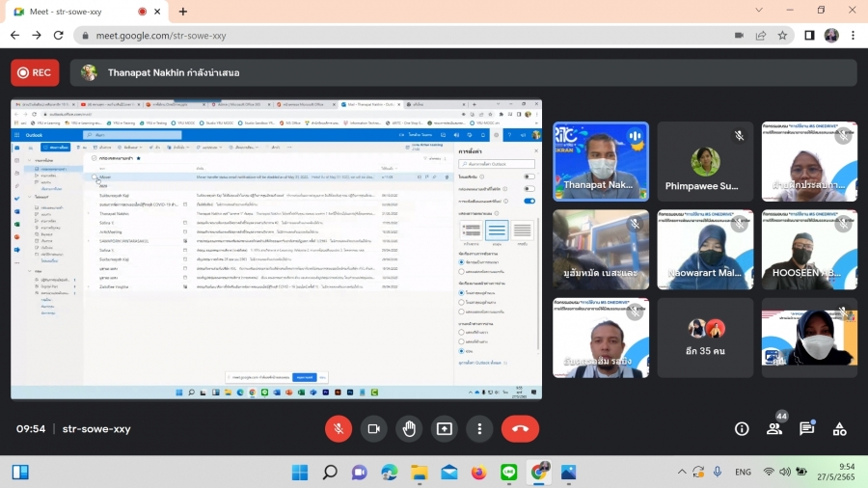868x488 pixels.
Task: Click the present now screen share icon
Action: click(x=445, y=429)
